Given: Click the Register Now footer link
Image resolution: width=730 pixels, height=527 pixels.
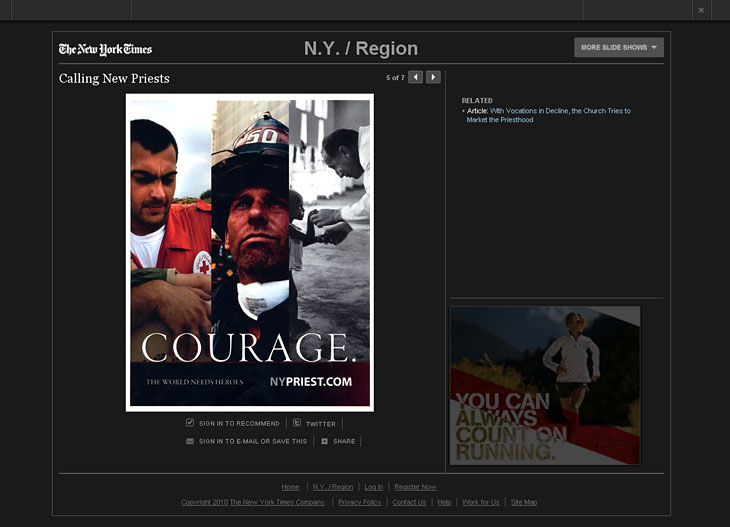Looking at the screenshot, I should coord(415,487).
